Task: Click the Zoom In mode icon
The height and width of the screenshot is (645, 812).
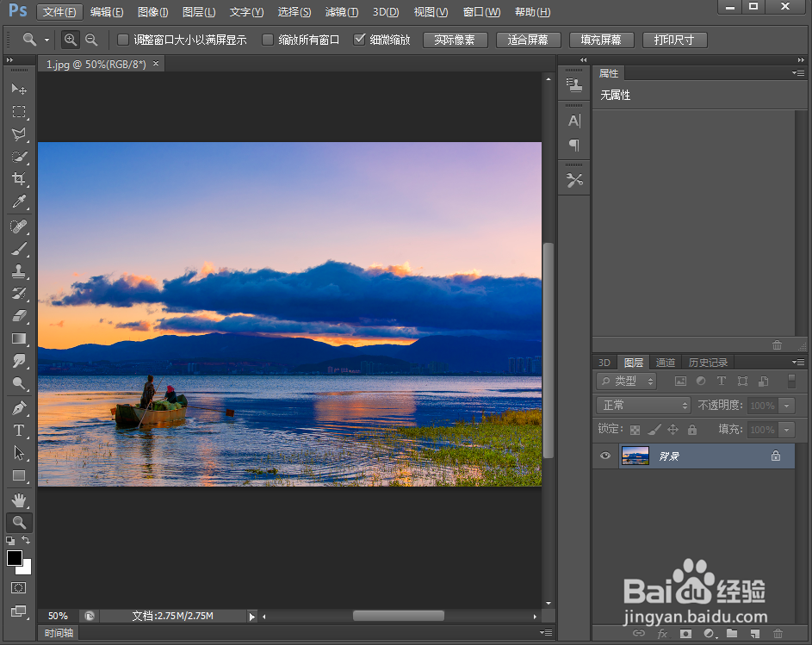Action: (70, 40)
